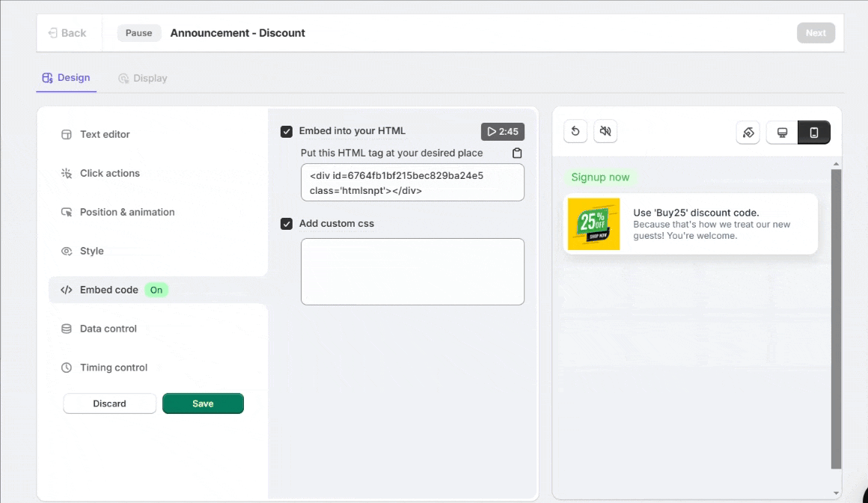Copy the HTML tag with clipboard icon
The width and height of the screenshot is (868, 503).
(x=517, y=153)
